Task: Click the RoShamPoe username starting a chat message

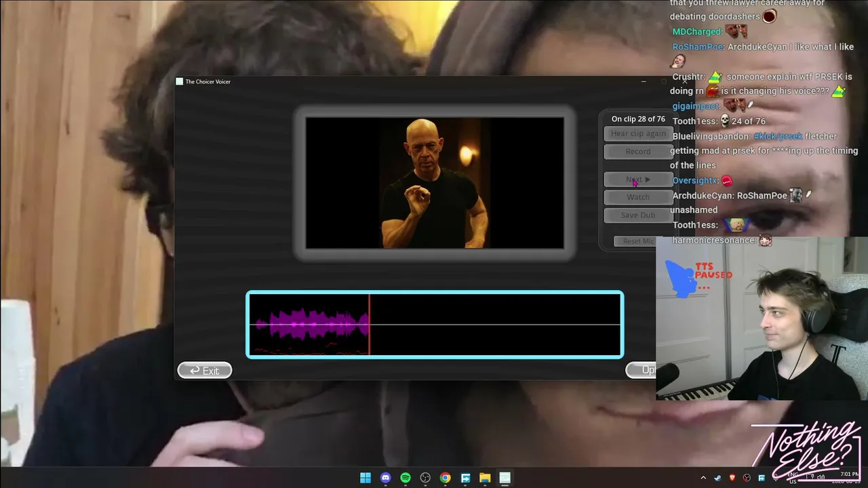Action: [x=698, y=47]
